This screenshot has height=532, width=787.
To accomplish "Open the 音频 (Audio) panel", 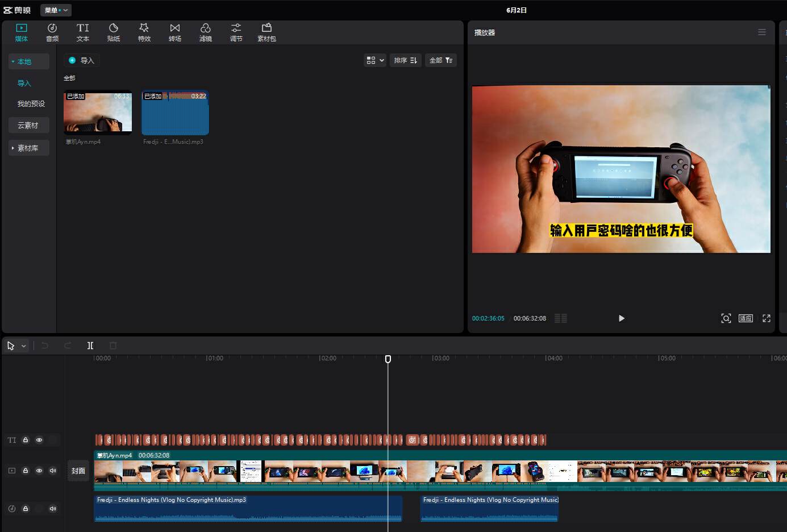I will coord(52,32).
